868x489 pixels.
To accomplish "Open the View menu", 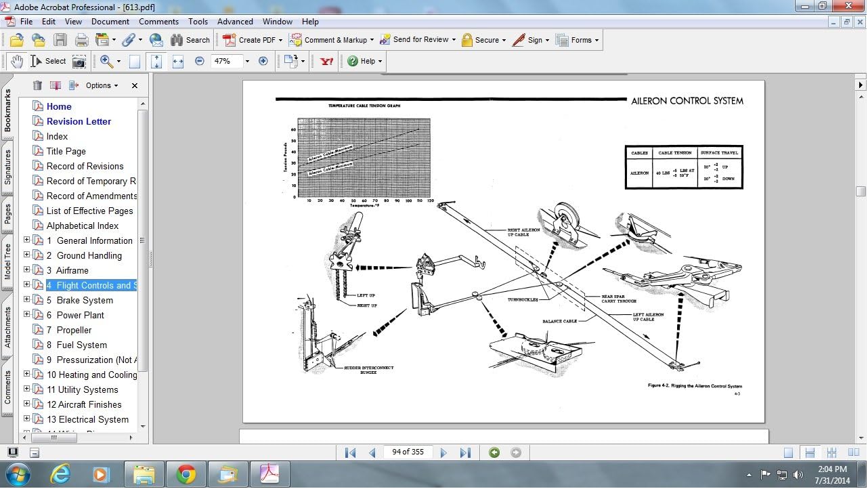I will point(73,22).
